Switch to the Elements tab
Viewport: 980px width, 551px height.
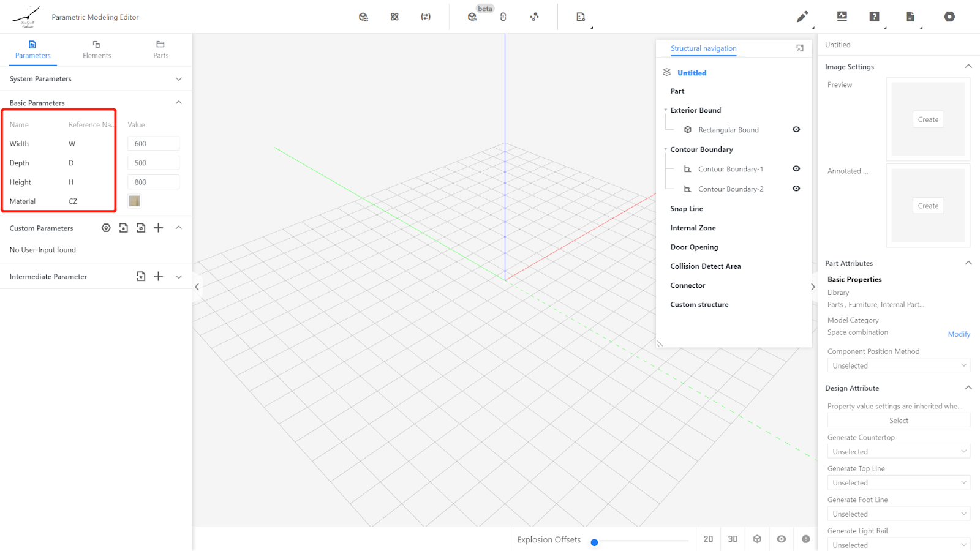[97, 50]
